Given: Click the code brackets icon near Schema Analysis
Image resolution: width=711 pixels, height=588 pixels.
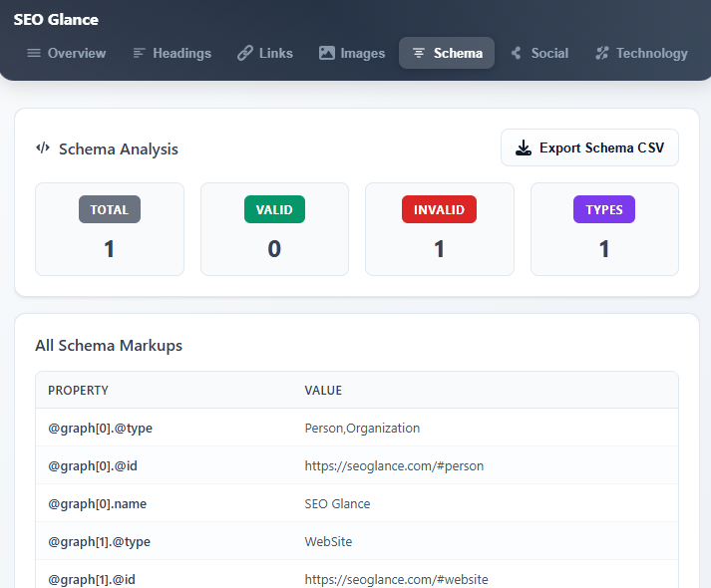Looking at the screenshot, I should pos(43,148).
